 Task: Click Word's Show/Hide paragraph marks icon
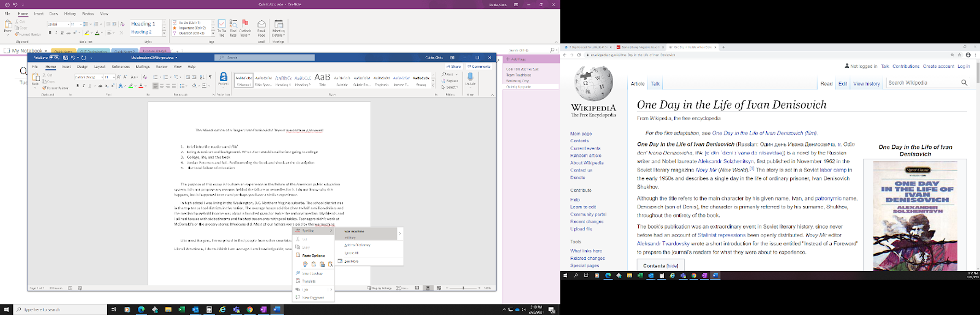[x=210, y=77]
